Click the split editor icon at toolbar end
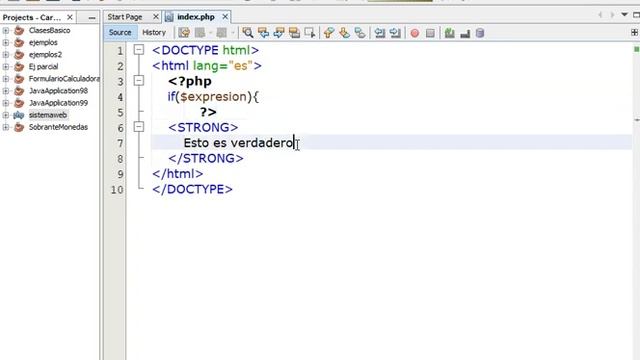 (635, 32)
